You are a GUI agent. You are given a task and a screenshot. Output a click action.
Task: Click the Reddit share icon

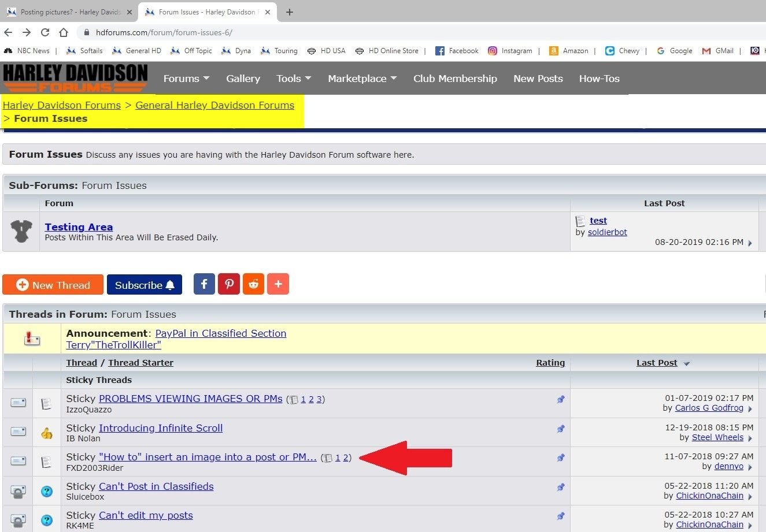(253, 284)
